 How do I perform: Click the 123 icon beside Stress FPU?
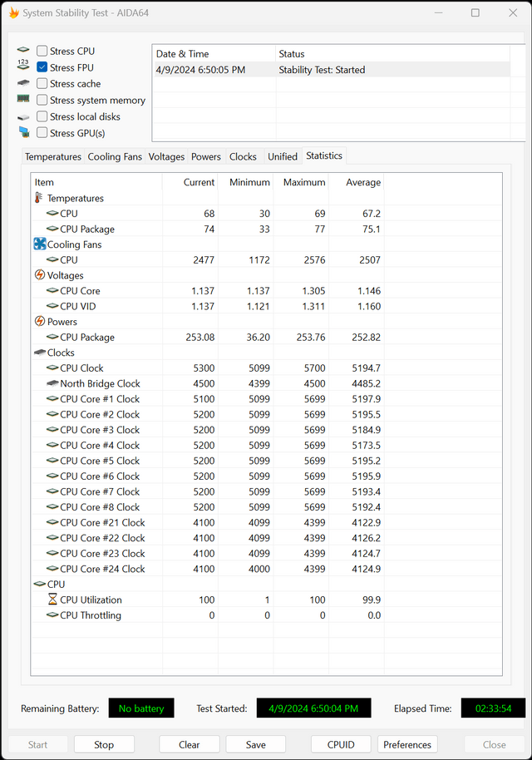(23, 65)
